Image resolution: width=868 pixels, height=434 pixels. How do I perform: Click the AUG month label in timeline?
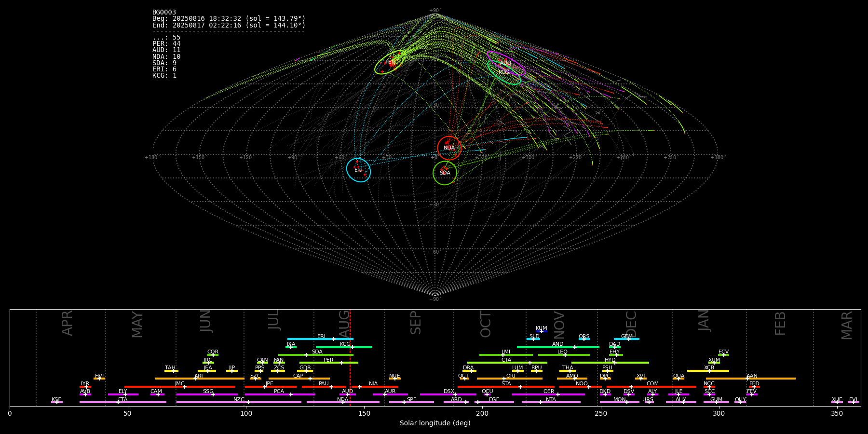point(344,324)
